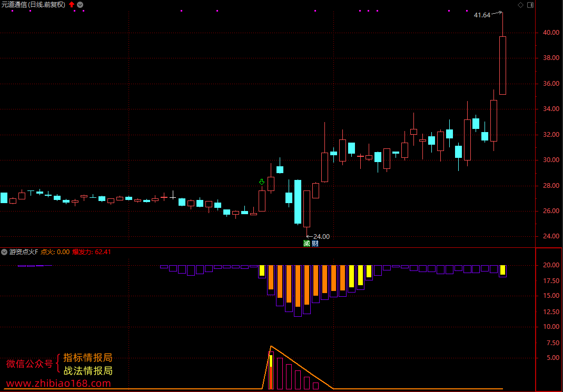
Task: Open the dropdown chevron next to 元道通信 title
Action: pyautogui.click(x=80, y=5)
